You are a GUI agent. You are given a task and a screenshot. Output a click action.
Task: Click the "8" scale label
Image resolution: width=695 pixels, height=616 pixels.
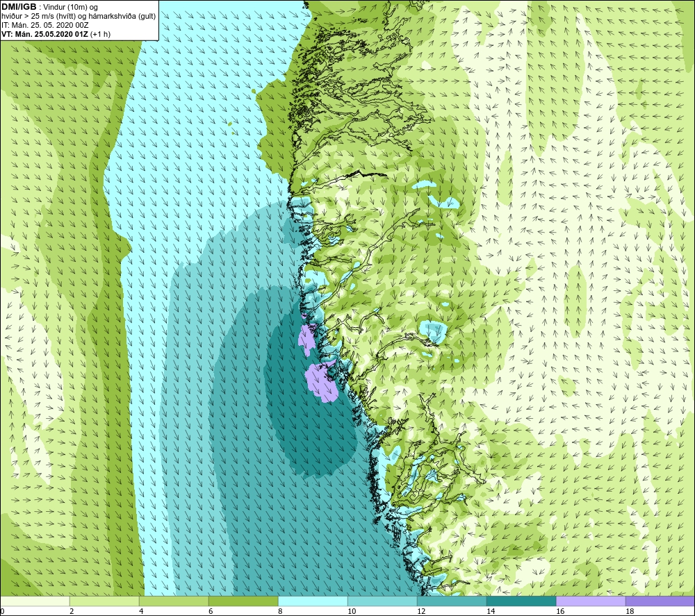(281, 611)
